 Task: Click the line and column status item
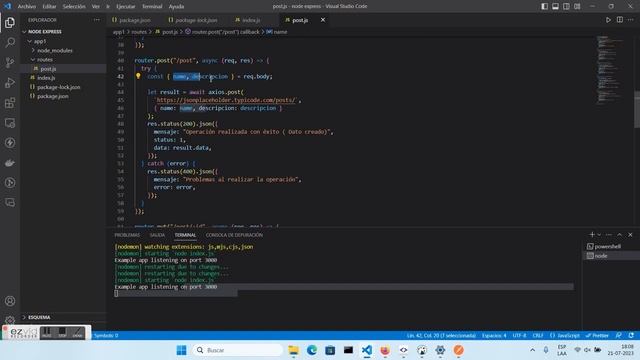coord(441,336)
